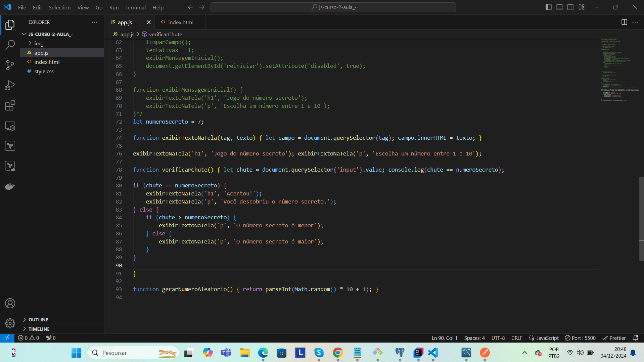Click the errors and warnings status indicator
This screenshot has height=362, width=644.
[x=29, y=338]
